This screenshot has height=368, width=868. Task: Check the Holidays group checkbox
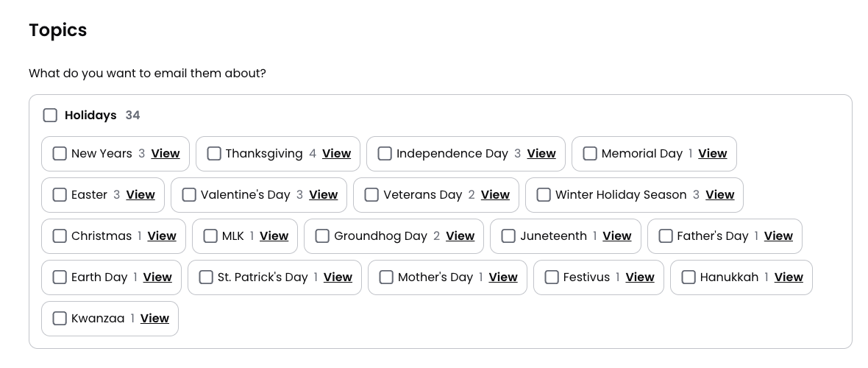pyautogui.click(x=50, y=116)
